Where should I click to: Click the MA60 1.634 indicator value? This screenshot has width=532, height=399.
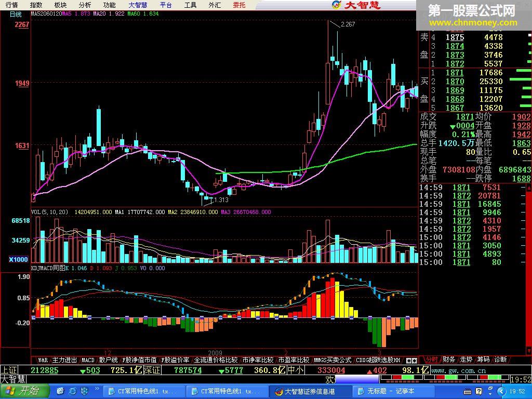coord(143,14)
